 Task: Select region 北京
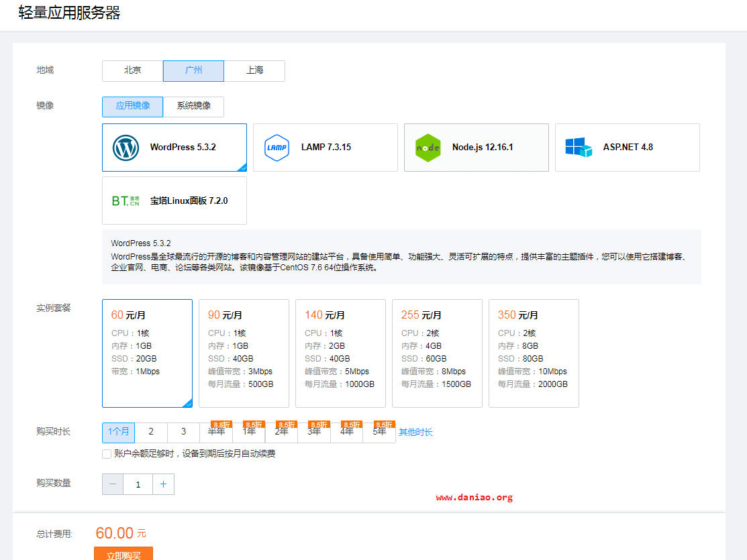pyautogui.click(x=132, y=70)
